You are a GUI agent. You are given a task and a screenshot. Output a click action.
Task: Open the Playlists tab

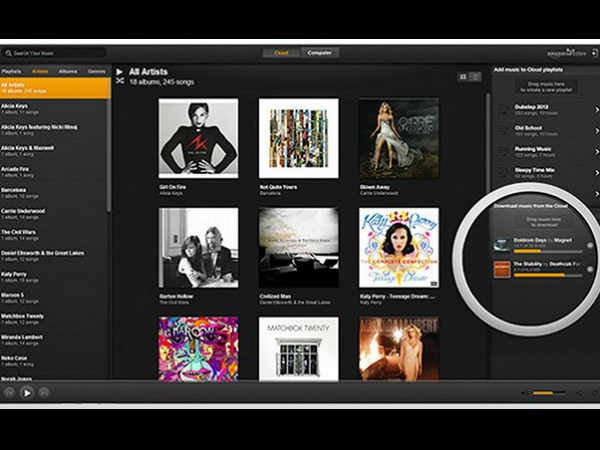pyautogui.click(x=11, y=72)
